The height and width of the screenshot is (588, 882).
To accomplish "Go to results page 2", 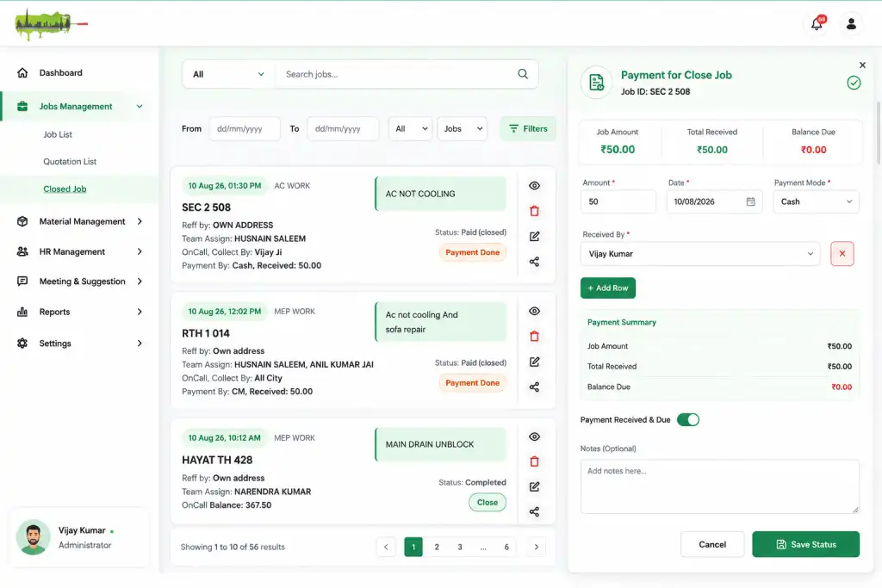I will click(437, 547).
